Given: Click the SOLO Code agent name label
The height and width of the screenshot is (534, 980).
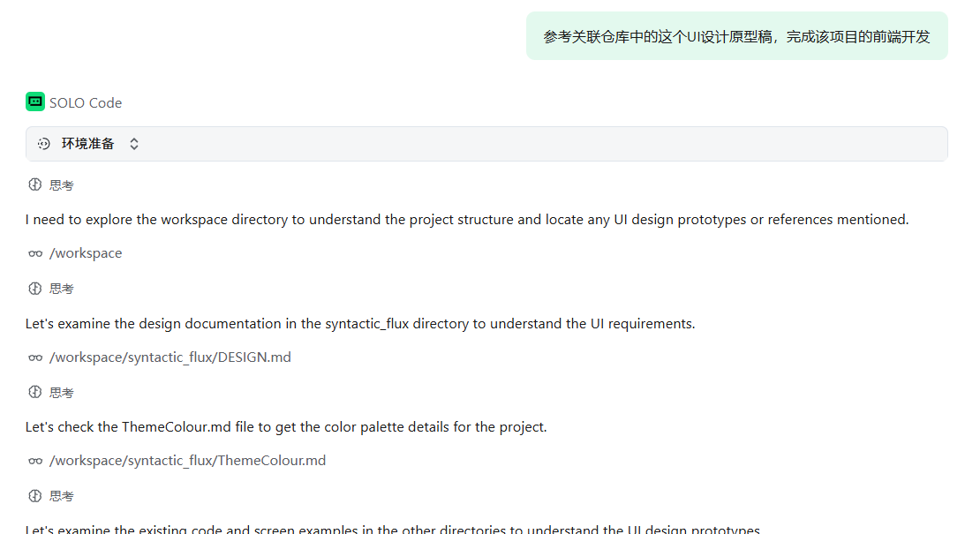Looking at the screenshot, I should coord(86,102).
